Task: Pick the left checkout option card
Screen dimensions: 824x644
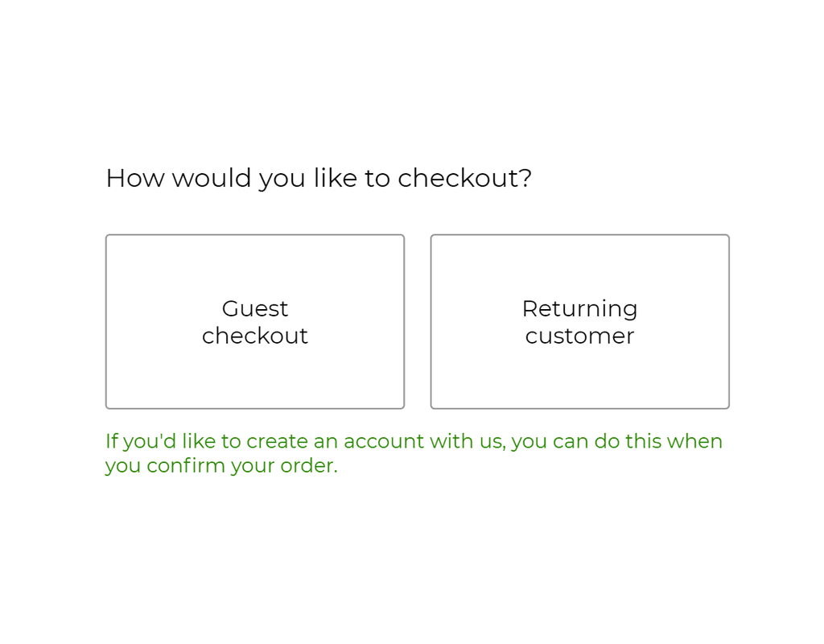Action: tap(254, 322)
